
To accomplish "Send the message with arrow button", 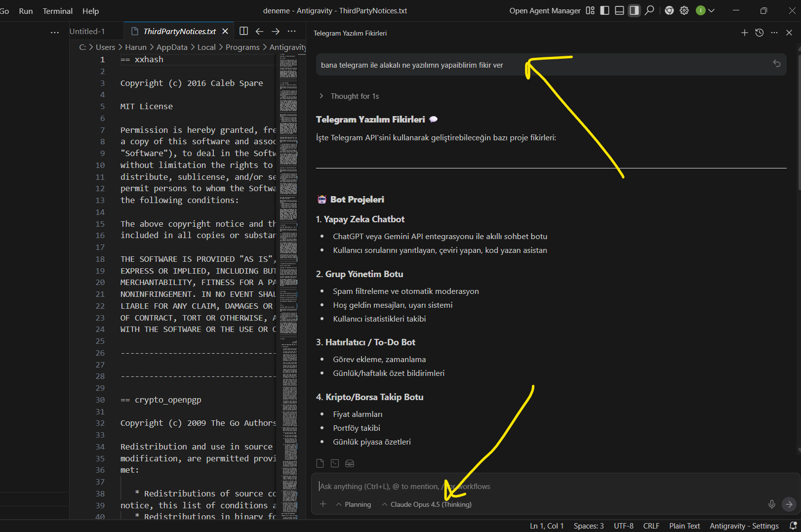I will pyautogui.click(x=789, y=504).
